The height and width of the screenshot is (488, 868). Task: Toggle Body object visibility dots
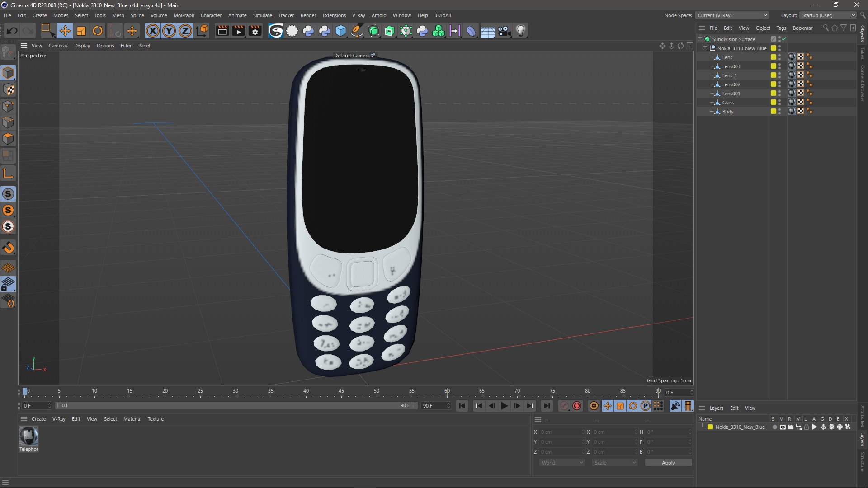[780, 112]
